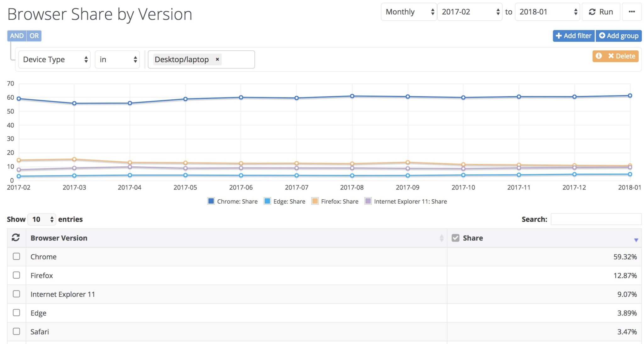The image size is (644, 344).
Task: Switch the filter logic to OR
Action: point(34,36)
